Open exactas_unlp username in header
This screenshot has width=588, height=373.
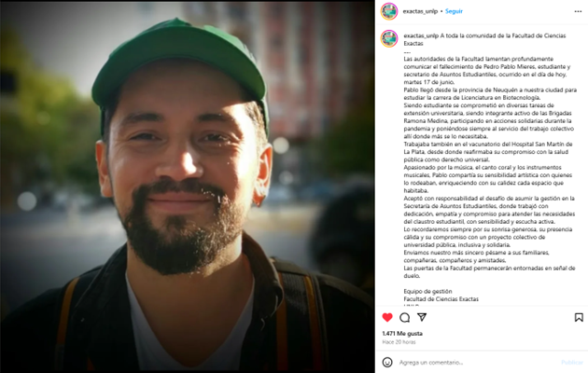pos(420,11)
